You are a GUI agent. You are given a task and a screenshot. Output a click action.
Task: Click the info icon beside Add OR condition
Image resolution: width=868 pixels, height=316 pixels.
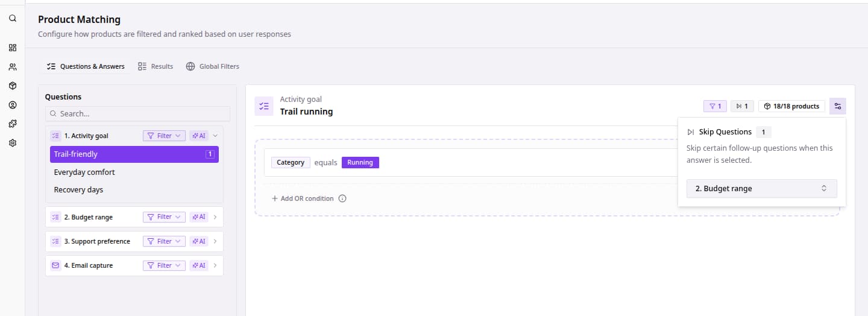click(x=342, y=198)
